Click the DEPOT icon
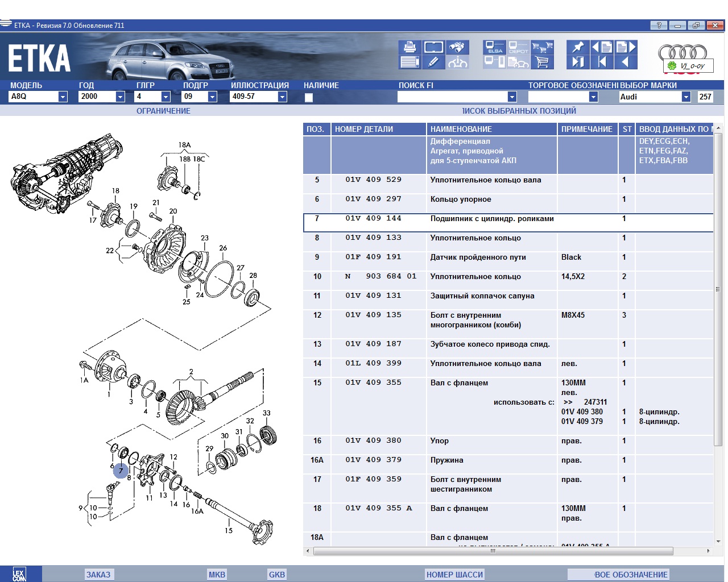728x582 pixels. tap(518, 47)
